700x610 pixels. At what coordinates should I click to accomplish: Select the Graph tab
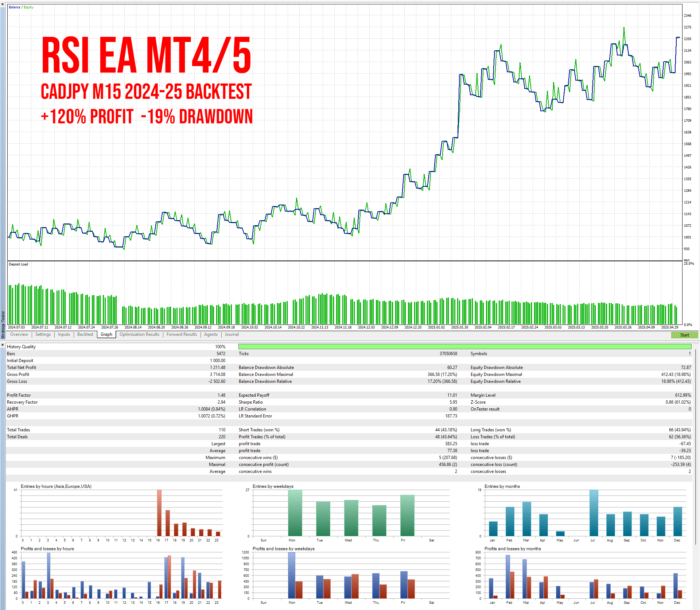106,334
